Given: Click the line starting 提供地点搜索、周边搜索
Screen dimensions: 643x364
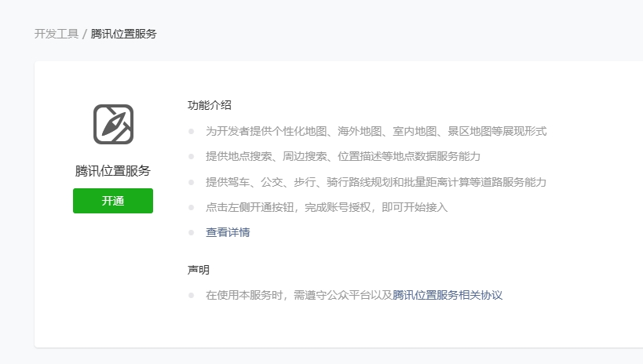Looking at the screenshot, I should pyautogui.click(x=343, y=156).
